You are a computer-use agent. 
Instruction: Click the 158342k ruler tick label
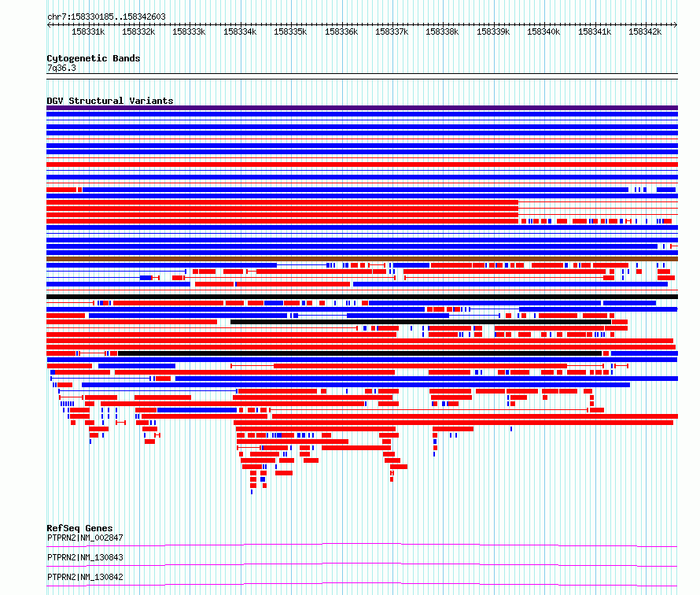click(645, 31)
